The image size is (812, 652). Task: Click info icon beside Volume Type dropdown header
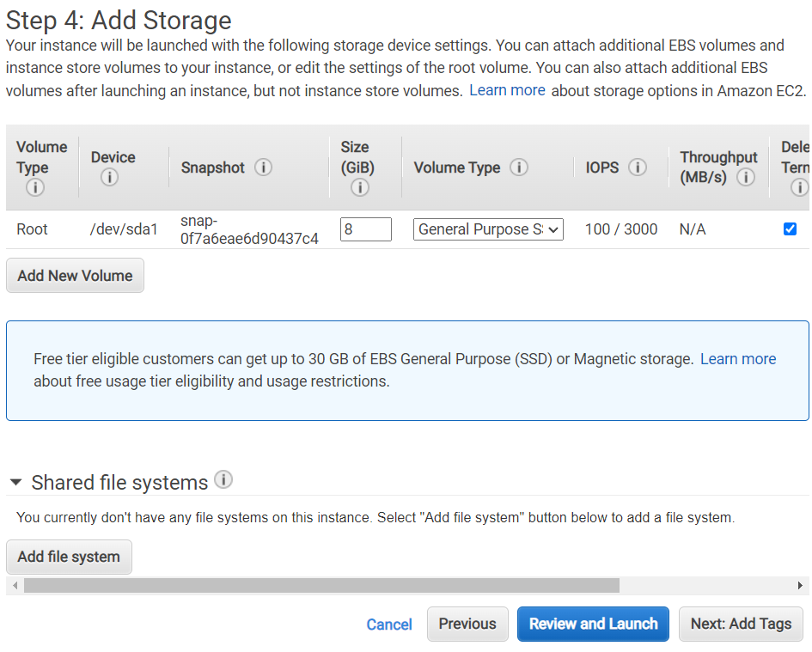click(519, 168)
